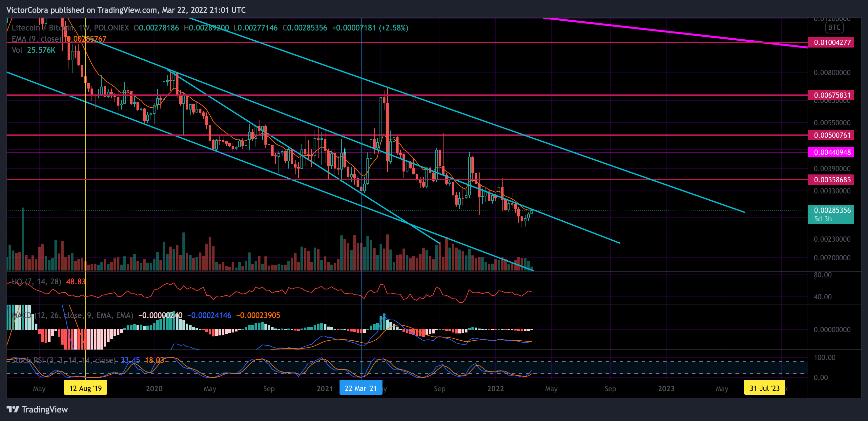Image resolution: width=868 pixels, height=421 pixels.
Task: Click the BTC currency badge
Action: pos(834,27)
